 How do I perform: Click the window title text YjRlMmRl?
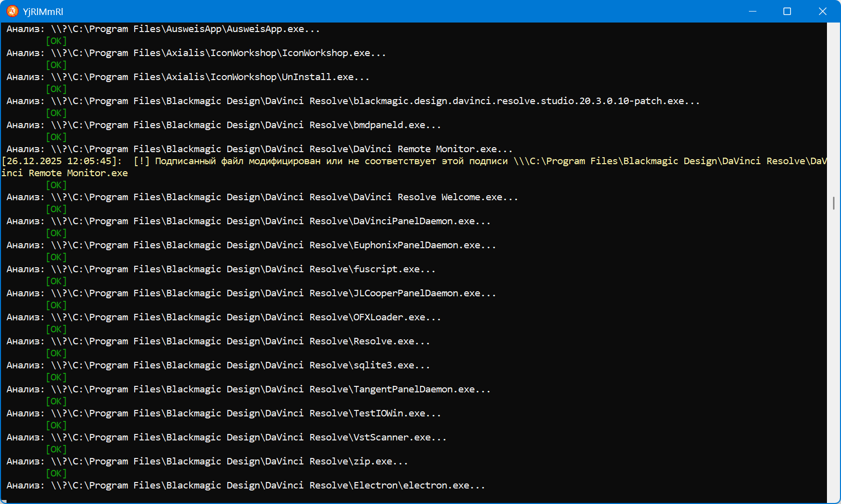(x=43, y=12)
